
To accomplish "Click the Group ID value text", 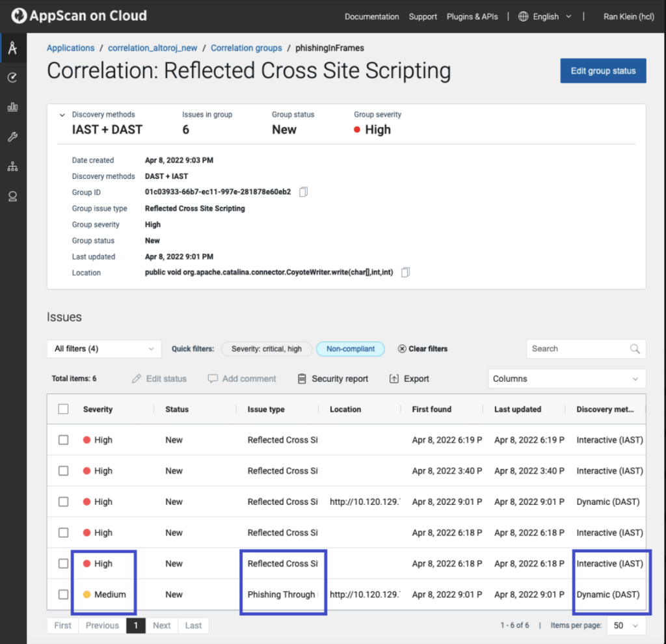I will [x=218, y=192].
